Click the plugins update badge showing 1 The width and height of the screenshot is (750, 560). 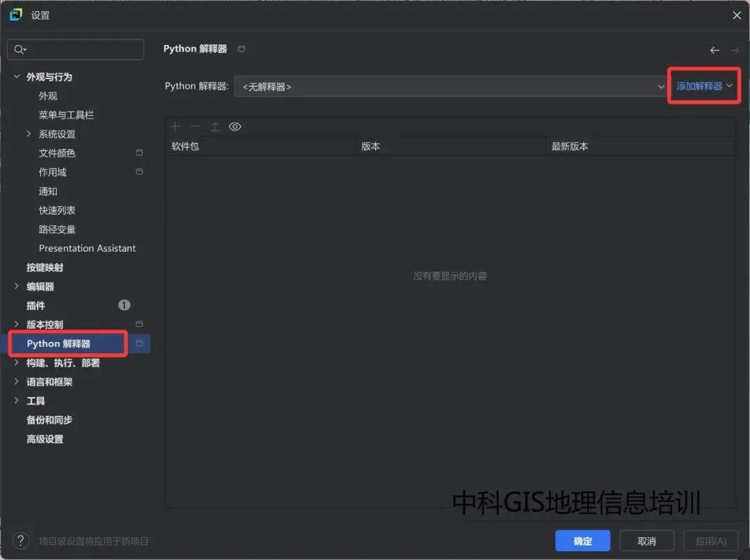click(x=124, y=305)
